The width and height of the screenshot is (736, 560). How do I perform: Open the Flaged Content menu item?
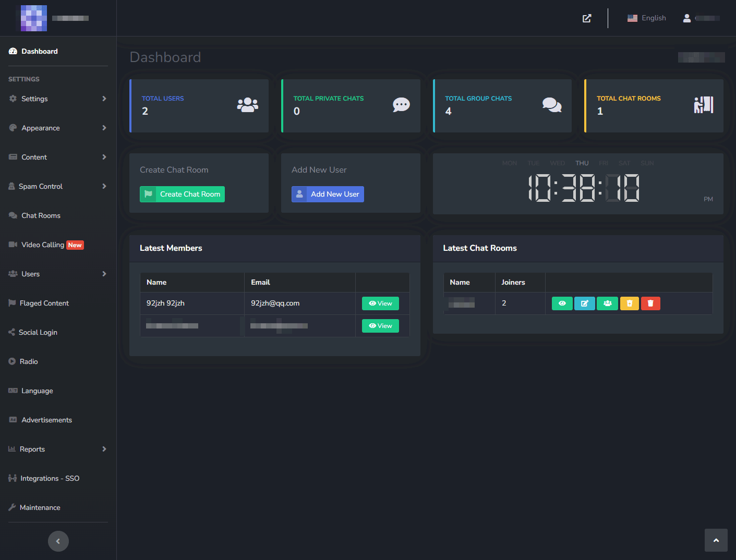pyautogui.click(x=58, y=303)
